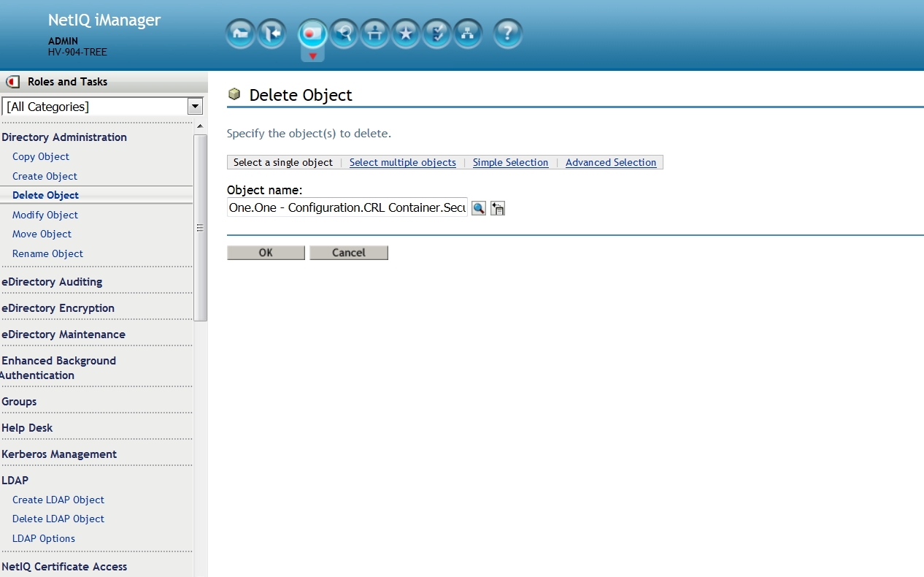The height and width of the screenshot is (577, 924).
Task: Expand the NetIQ Certificate Access category
Action: pos(64,567)
